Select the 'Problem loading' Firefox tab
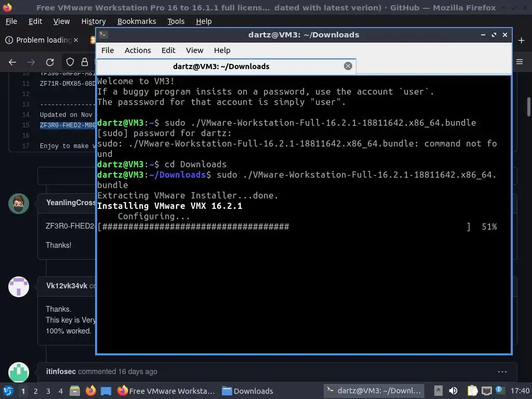 (42, 40)
